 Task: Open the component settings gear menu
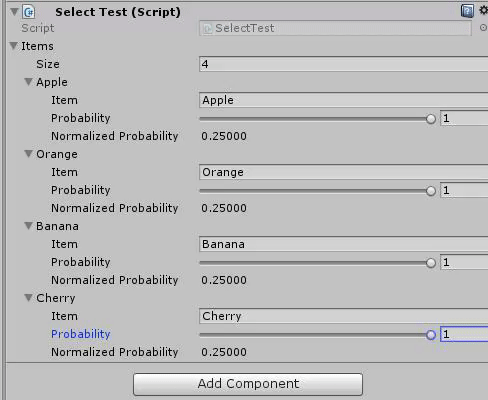[483, 10]
